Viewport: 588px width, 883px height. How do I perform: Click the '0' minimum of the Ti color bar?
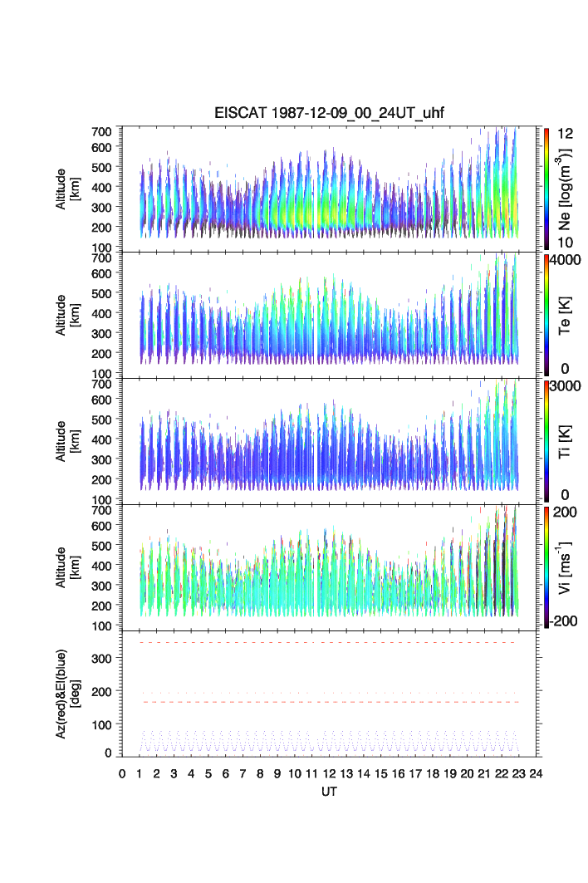click(565, 495)
